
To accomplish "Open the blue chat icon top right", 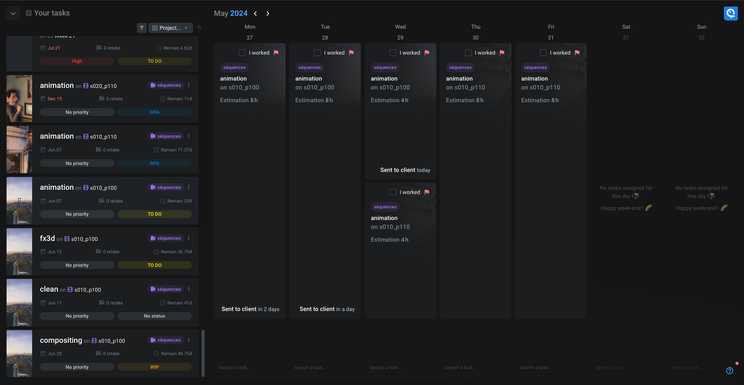I will (x=730, y=13).
